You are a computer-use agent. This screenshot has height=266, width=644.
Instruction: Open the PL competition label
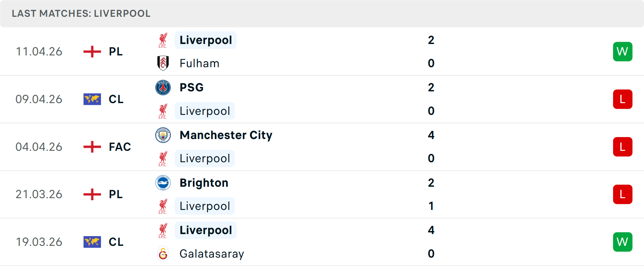point(115,51)
